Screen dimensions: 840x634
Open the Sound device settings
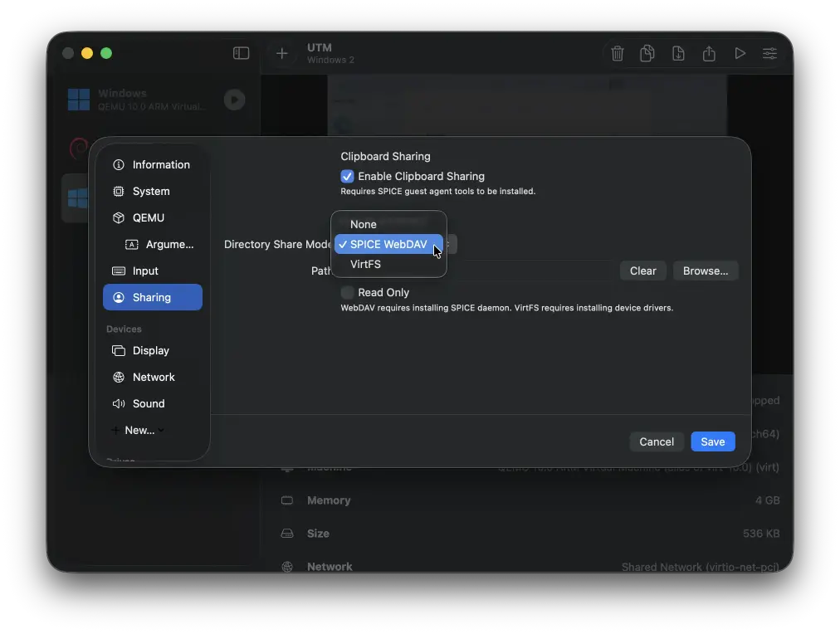tap(153, 404)
